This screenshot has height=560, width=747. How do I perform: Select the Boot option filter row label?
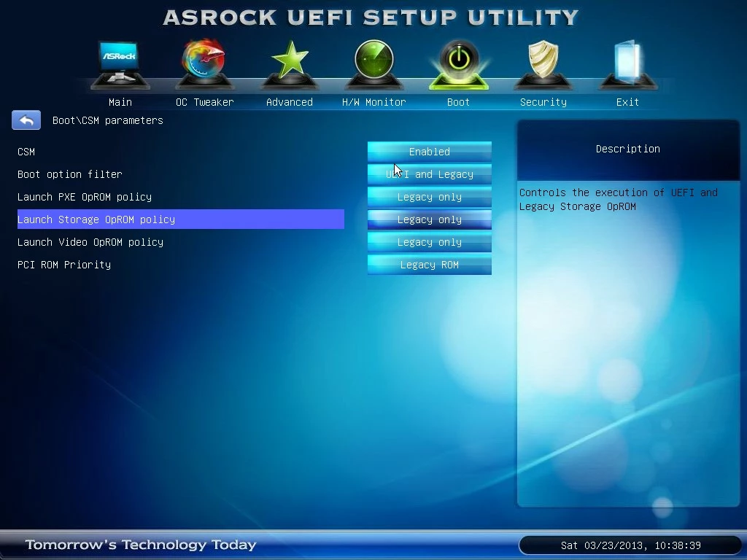click(x=69, y=174)
